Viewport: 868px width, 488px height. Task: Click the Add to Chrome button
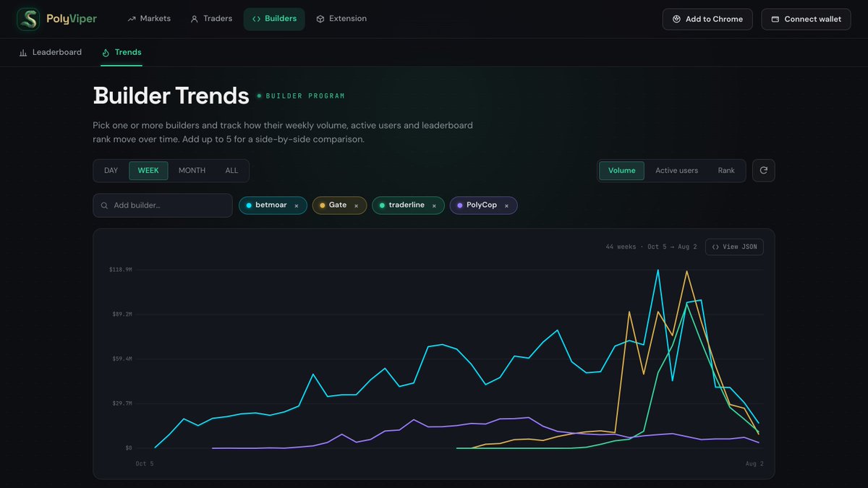click(x=707, y=19)
